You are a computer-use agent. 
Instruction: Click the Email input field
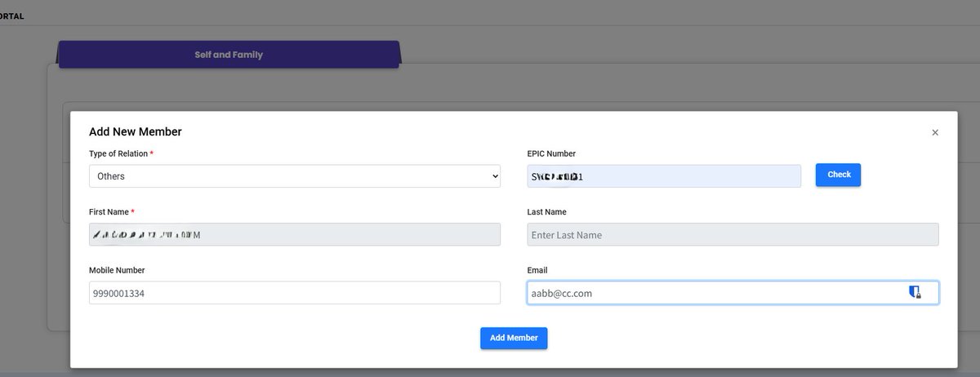coord(733,293)
